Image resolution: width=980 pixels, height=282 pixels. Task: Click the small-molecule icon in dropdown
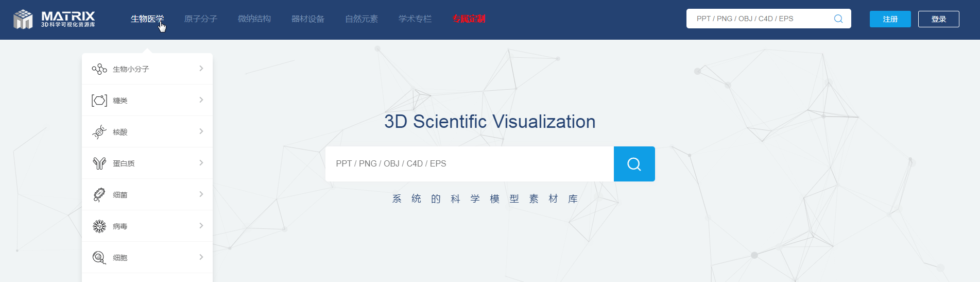[x=99, y=69]
